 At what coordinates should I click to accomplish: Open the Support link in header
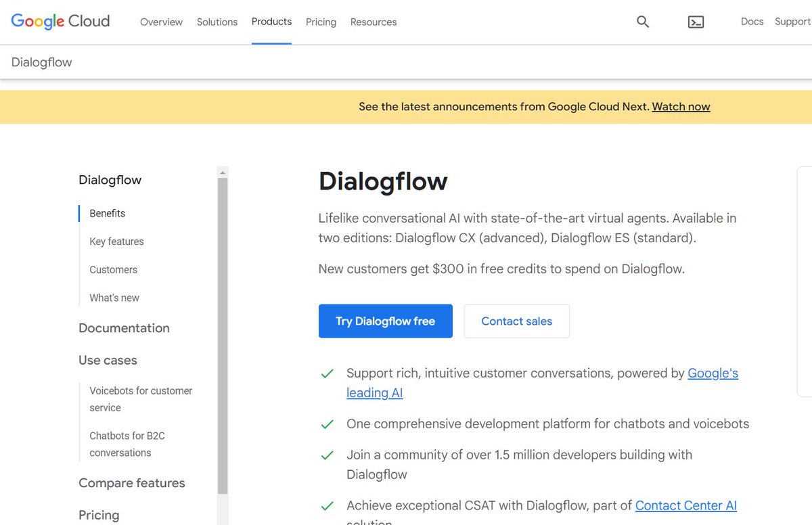coord(792,22)
